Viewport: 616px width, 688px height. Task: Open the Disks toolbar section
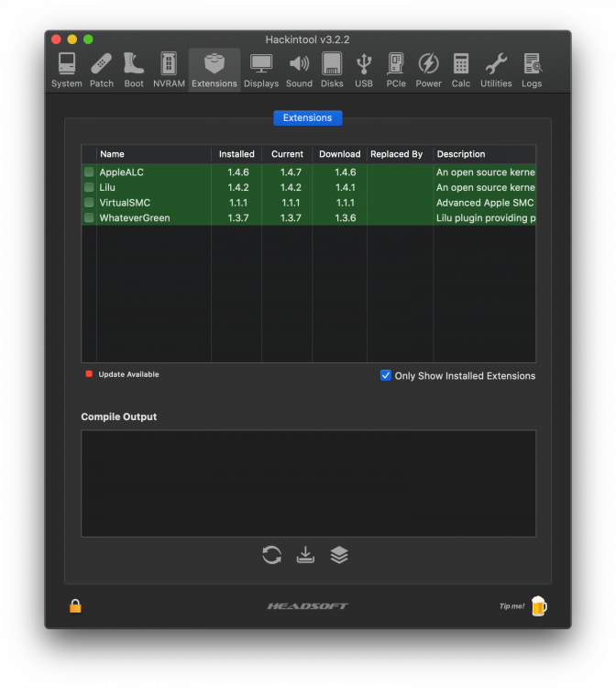332,71
